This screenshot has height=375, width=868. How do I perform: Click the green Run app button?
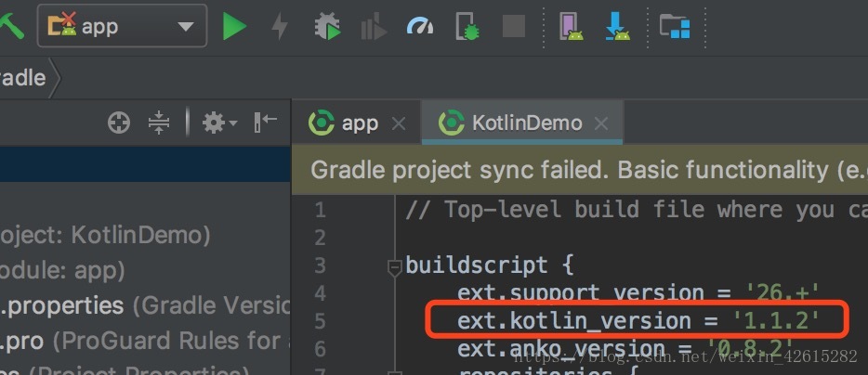point(234,27)
